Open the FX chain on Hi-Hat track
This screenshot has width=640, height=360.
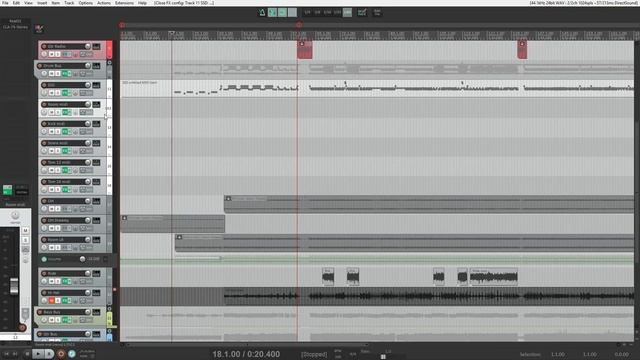coord(66,300)
